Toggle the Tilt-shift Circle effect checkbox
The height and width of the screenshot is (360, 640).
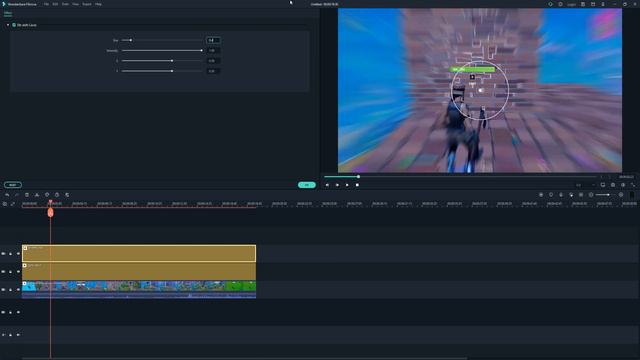(x=14, y=25)
